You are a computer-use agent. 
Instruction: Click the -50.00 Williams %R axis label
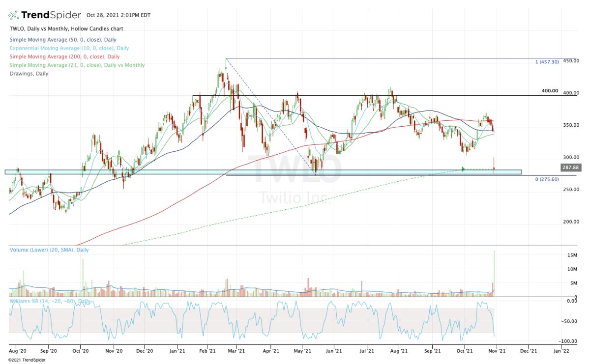569,321
